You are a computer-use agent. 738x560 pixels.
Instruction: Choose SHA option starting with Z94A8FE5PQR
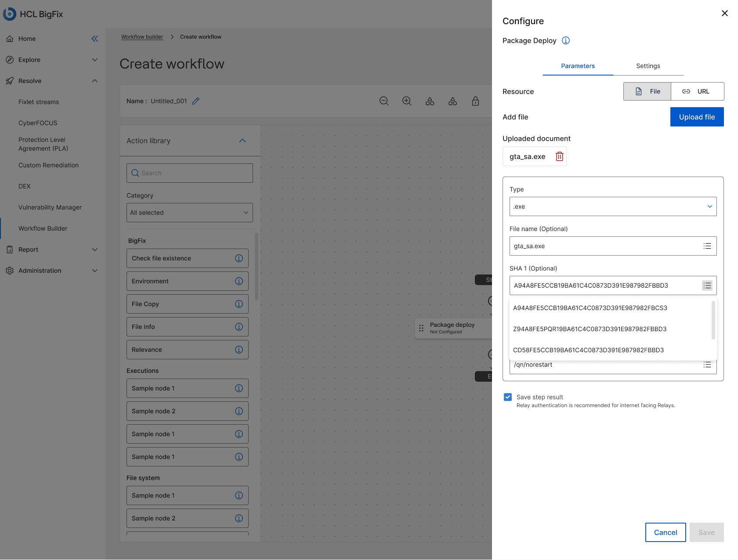[611, 329]
